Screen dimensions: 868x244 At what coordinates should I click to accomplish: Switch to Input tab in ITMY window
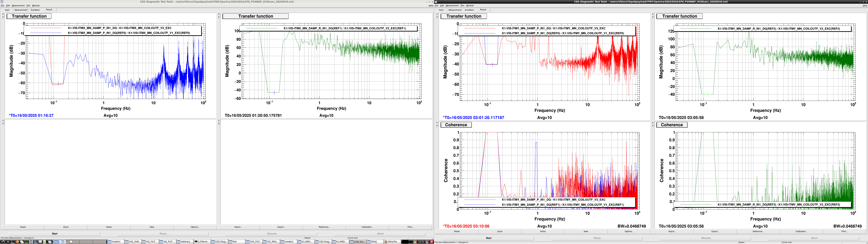pos(441,10)
